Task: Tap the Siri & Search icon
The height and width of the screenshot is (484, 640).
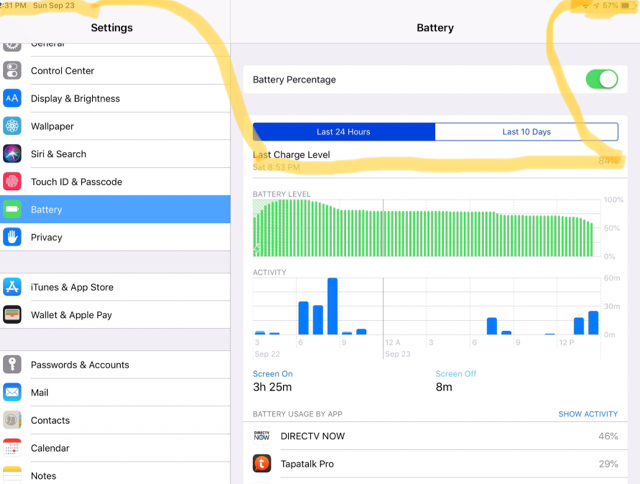Action: [x=12, y=154]
